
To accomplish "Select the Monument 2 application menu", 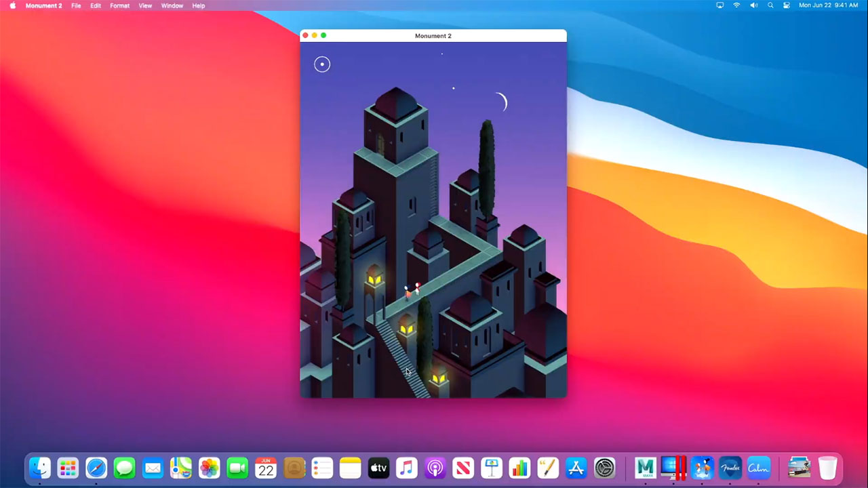I will pyautogui.click(x=43, y=5).
